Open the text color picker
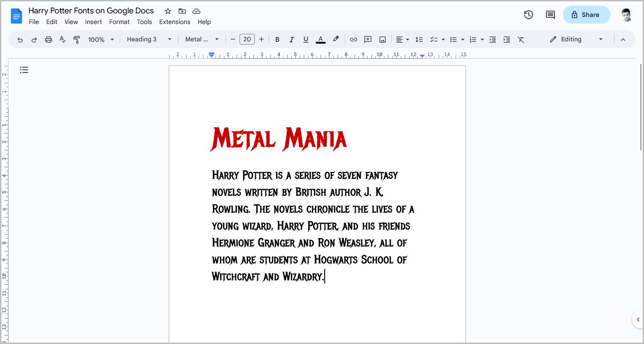 320,39
